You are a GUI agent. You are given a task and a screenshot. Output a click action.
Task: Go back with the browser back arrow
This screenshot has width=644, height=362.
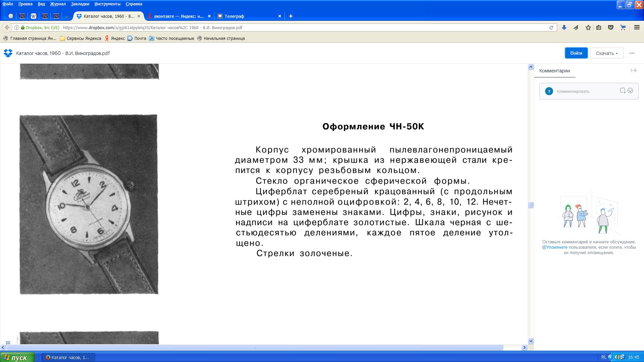click(7, 27)
